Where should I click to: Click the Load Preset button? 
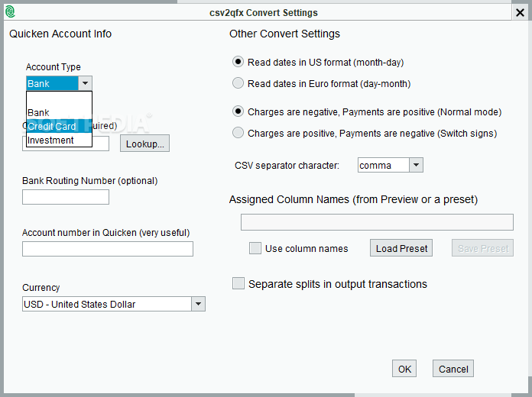point(401,248)
